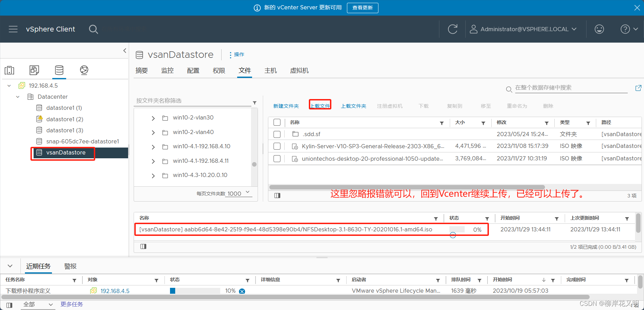Open the hamburger navigation menu
Image resolution: width=644 pixels, height=310 pixels.
pyautogui.click(x=13, y=29)
